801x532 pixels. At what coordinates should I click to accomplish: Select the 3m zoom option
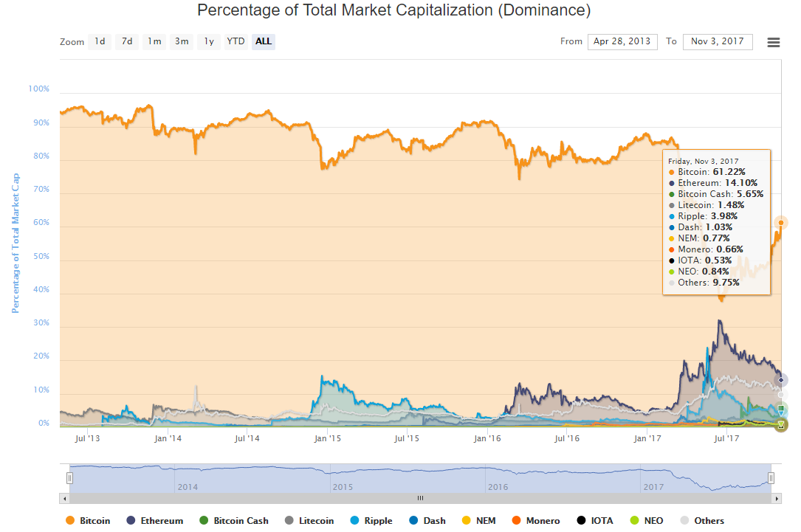(182, 41)
